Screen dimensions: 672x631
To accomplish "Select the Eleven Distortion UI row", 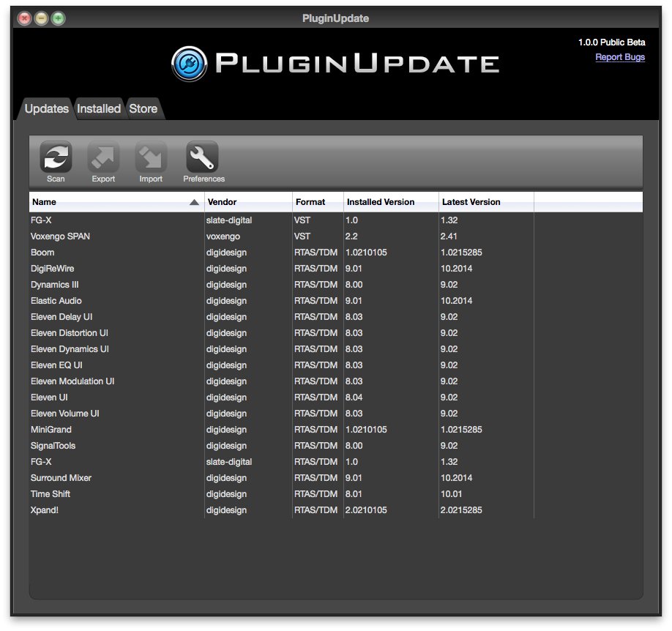I will (x=336, y=332).
